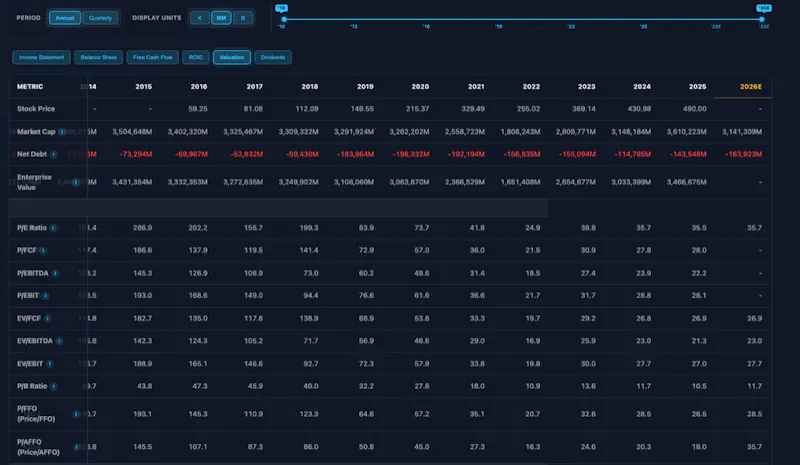Open the Net Debt info icon
This screenshot has width=800, height=465.
54,154
